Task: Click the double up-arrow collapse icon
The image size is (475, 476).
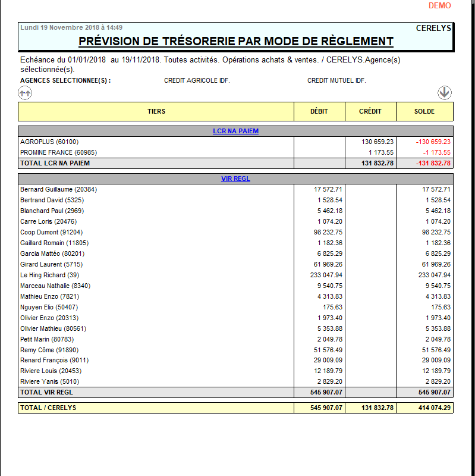Action: (25, 93)
